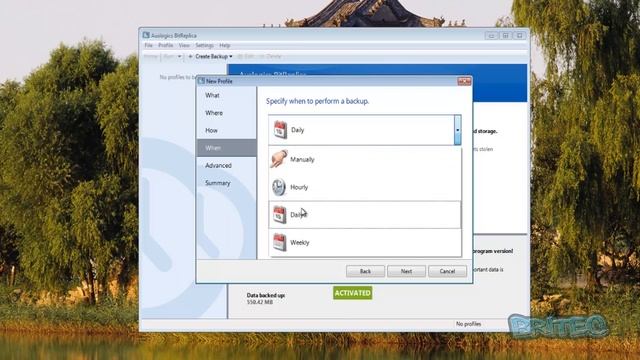Open the Settings menu in BitReplica
The image size is (640, 360).
point(204,45)
